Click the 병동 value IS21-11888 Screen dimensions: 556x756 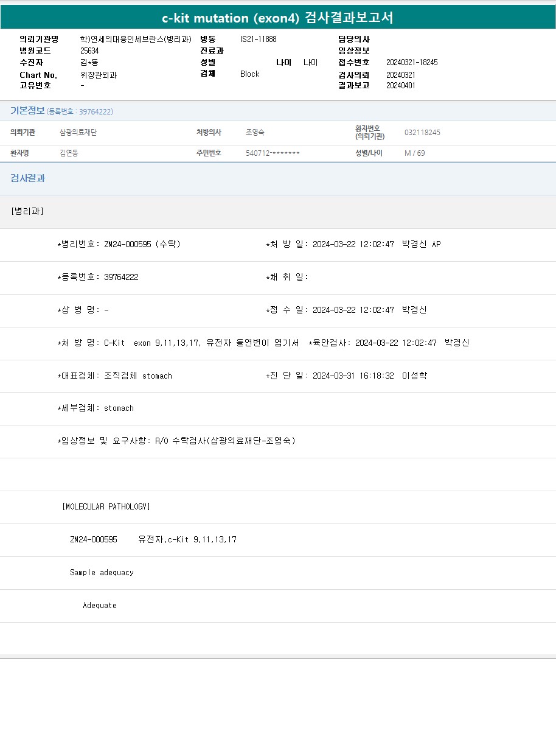coord(258,39)
